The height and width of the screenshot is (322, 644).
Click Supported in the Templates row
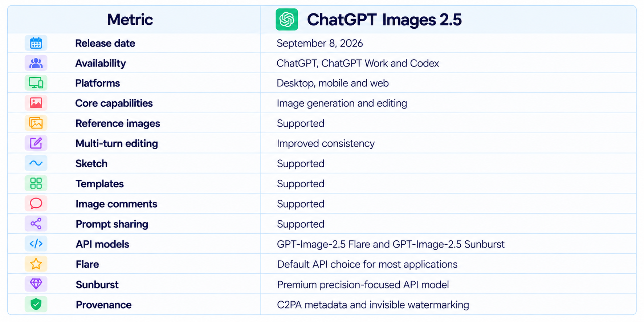pyautogui.click(x=301, y=184)
